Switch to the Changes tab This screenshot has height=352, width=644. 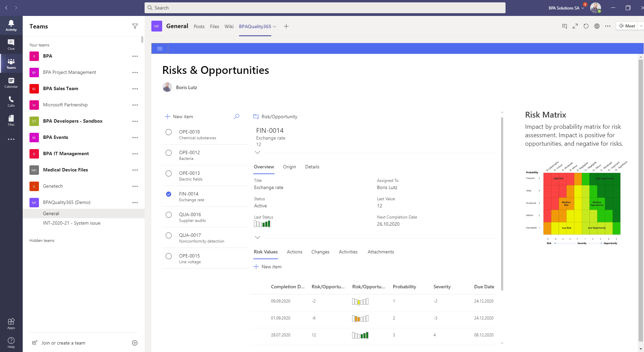320,252
